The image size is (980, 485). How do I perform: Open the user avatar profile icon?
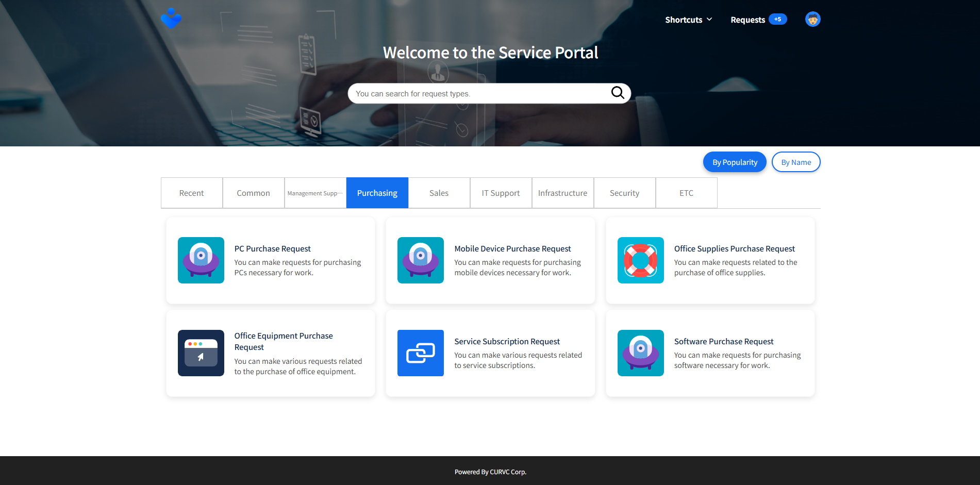point(812,20)
